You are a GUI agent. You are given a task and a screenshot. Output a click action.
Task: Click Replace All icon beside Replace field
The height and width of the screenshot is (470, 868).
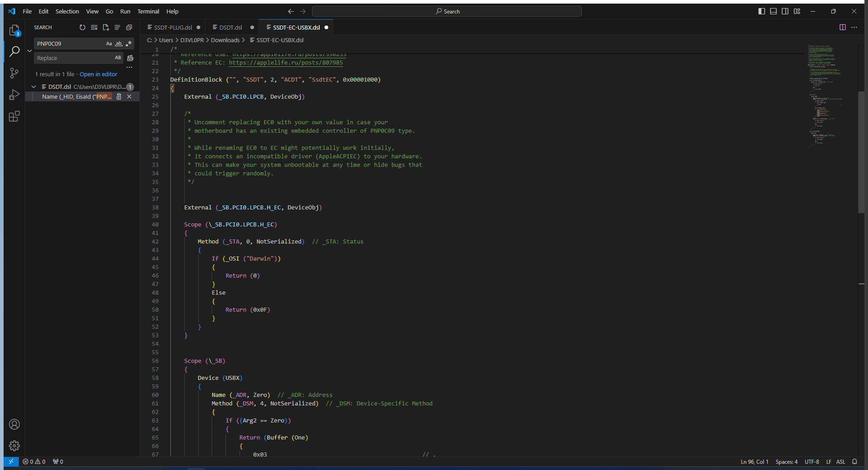130,58
